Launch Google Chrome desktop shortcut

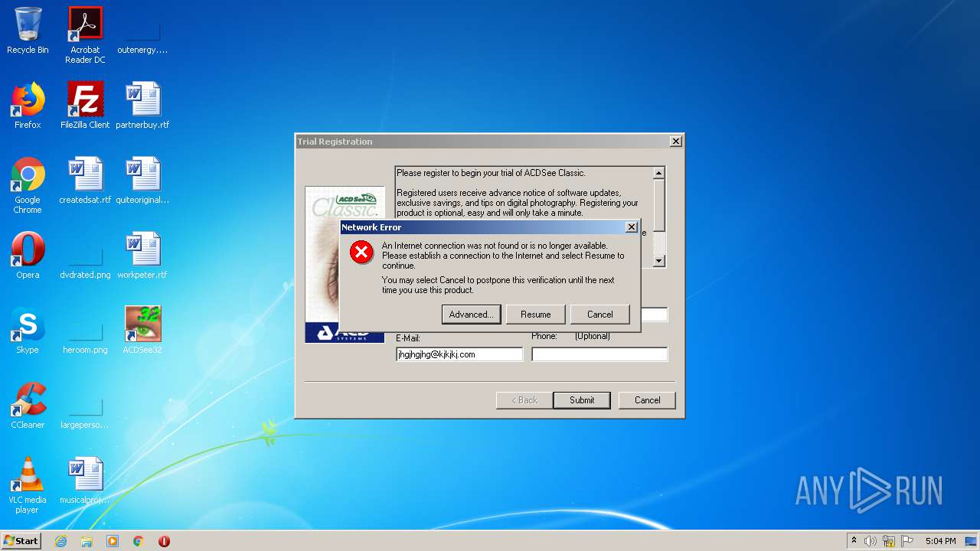[x=28, y=185]
